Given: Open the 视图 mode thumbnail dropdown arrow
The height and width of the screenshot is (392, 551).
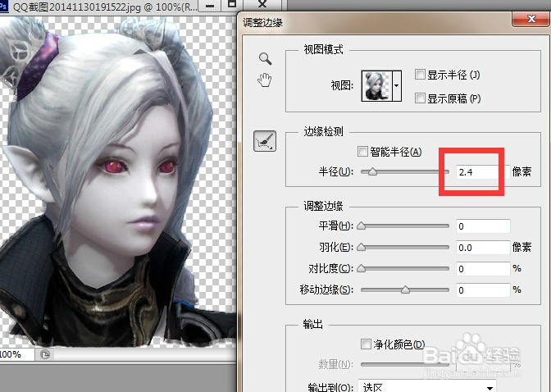Looking at the screenshot, I should pos(396,86).
